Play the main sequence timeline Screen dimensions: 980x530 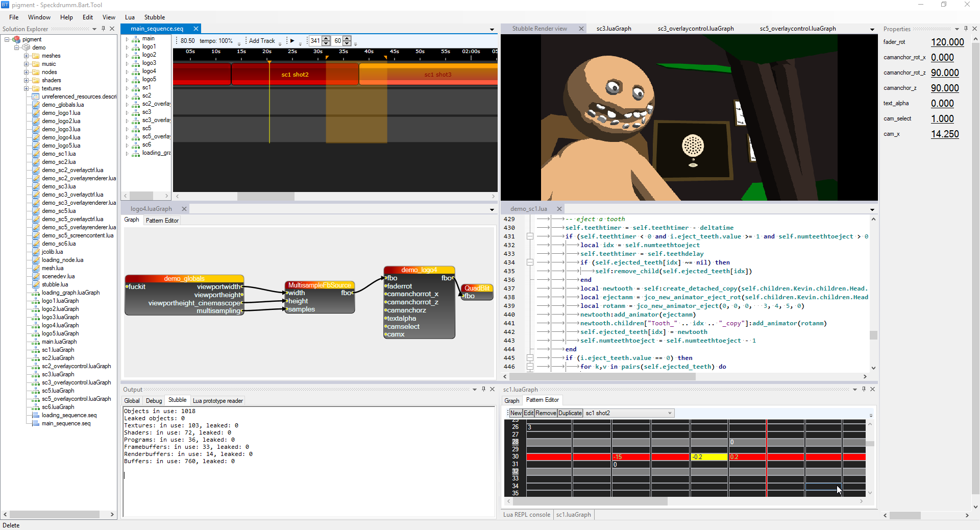(x=292, y=41)
